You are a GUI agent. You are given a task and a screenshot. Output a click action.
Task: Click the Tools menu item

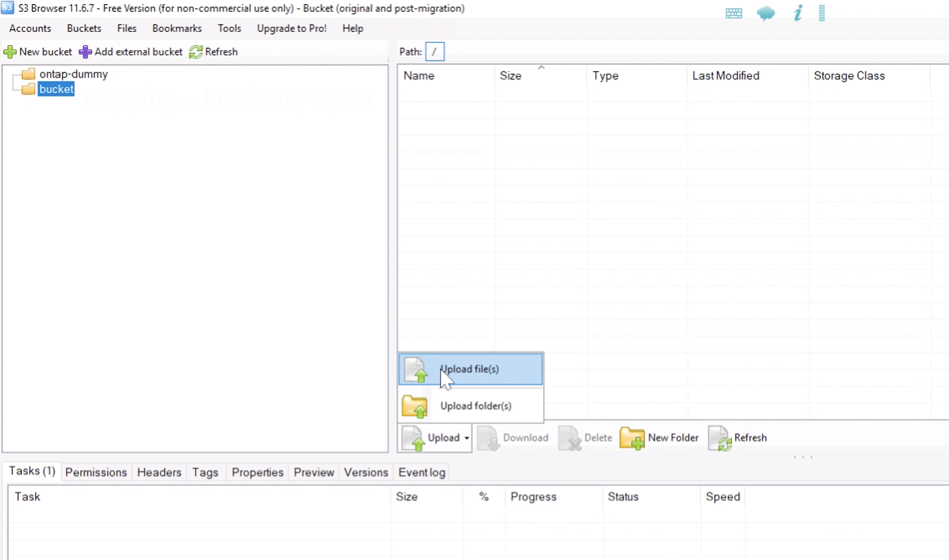(229, 28)
